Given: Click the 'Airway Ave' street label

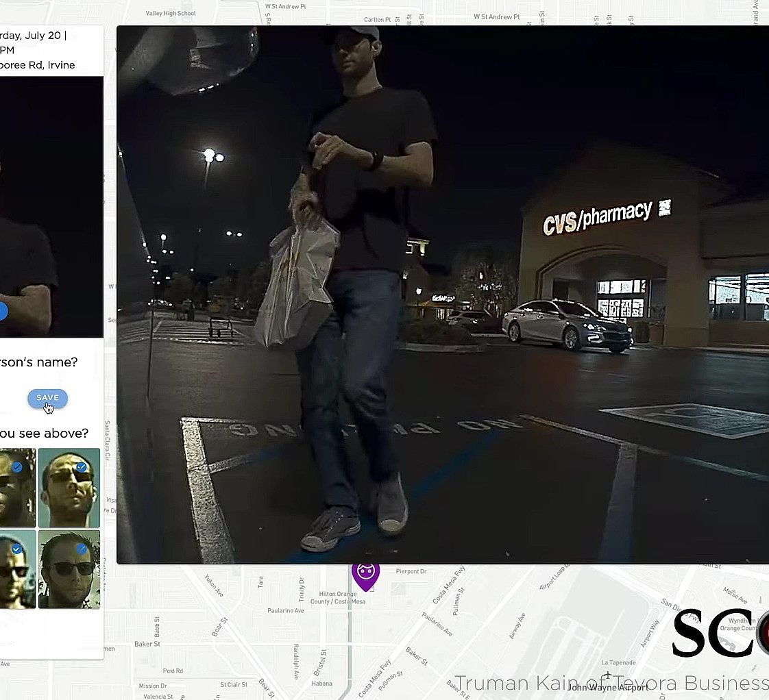Looking at the screenshot, I should [x=517, y=625].
